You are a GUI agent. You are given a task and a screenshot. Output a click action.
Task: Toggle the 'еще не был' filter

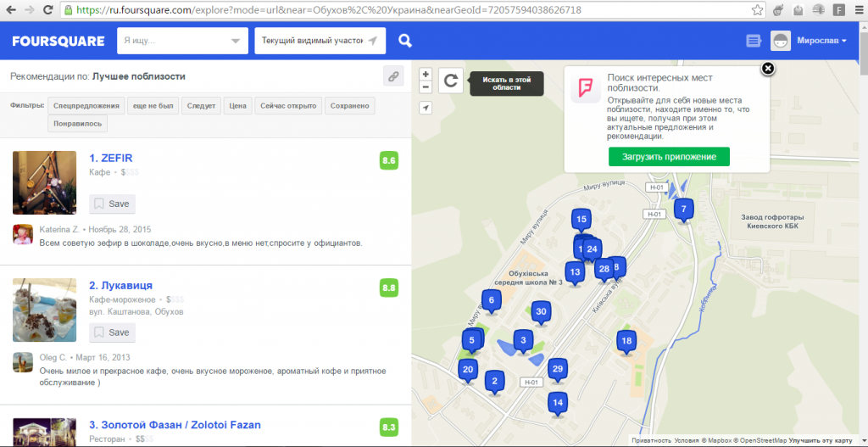(153, 106)
